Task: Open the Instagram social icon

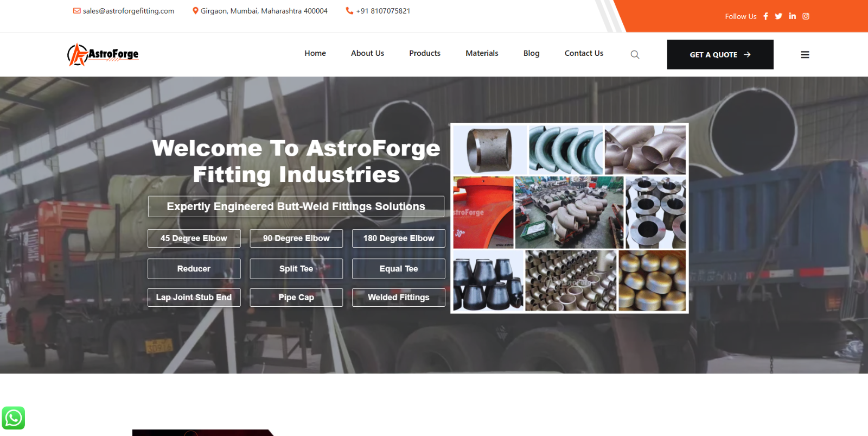Action: click(x=806, y=16)
